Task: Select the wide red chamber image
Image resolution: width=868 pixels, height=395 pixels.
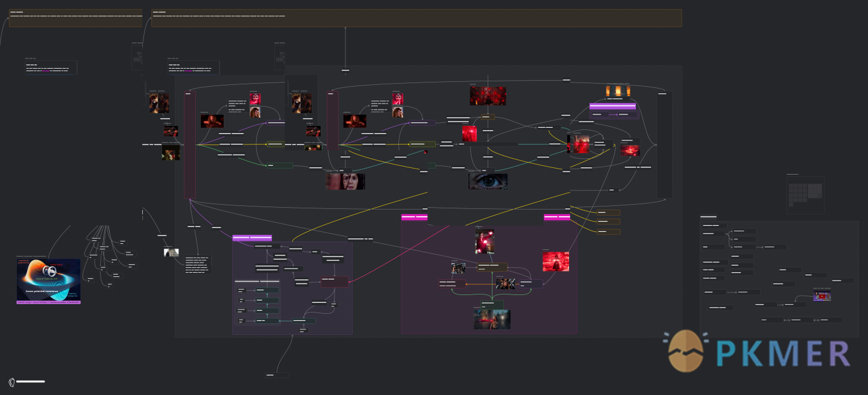Action: point(488,96)
